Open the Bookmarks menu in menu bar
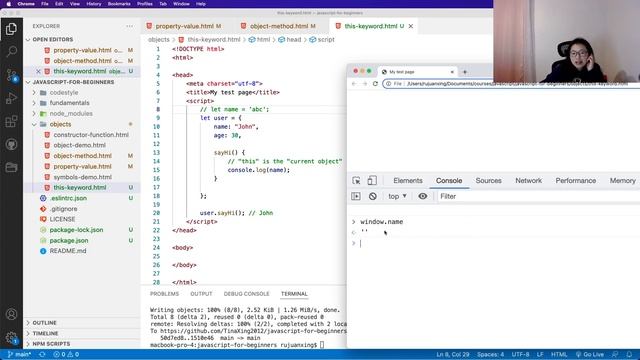640x360 pixels. (119, 4)
